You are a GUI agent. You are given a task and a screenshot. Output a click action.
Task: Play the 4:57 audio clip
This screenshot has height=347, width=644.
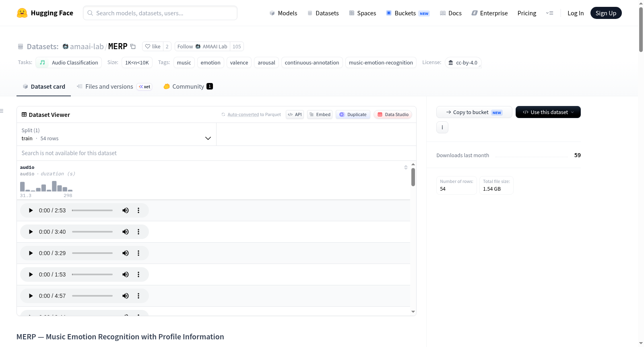pos(31,296)
